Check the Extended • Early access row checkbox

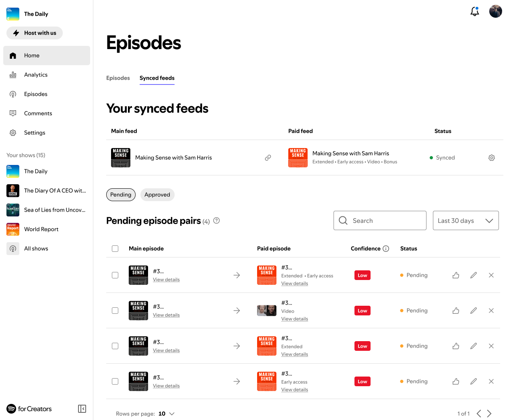(115, 275)
